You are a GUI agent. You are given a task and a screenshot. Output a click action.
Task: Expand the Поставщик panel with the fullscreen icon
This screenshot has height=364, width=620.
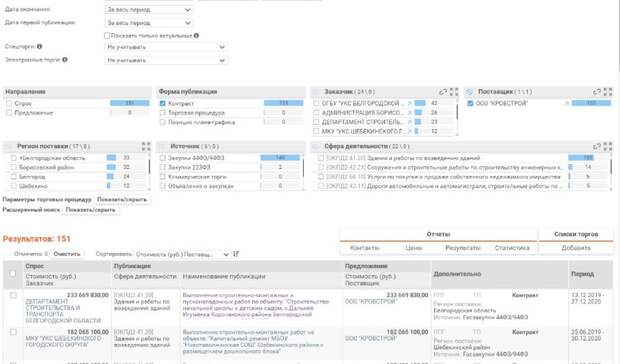coord(608,92)
